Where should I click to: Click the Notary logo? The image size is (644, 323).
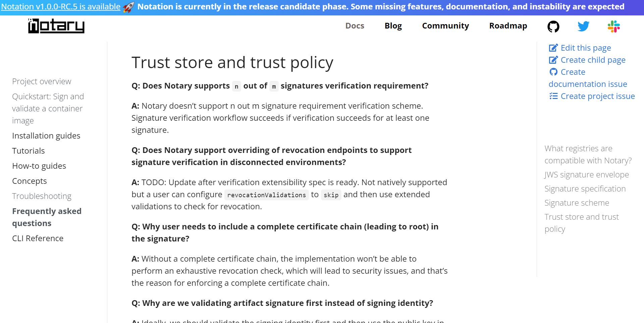(x=56, y=26)
